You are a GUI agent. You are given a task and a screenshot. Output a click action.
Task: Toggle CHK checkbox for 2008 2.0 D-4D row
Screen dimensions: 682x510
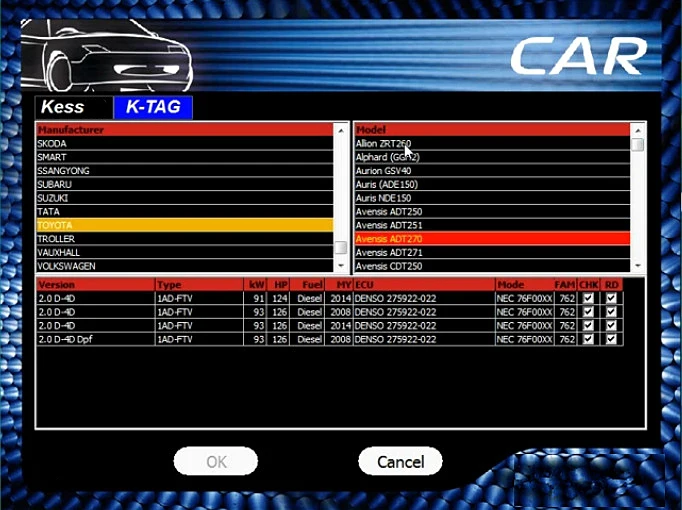(588, 312)
